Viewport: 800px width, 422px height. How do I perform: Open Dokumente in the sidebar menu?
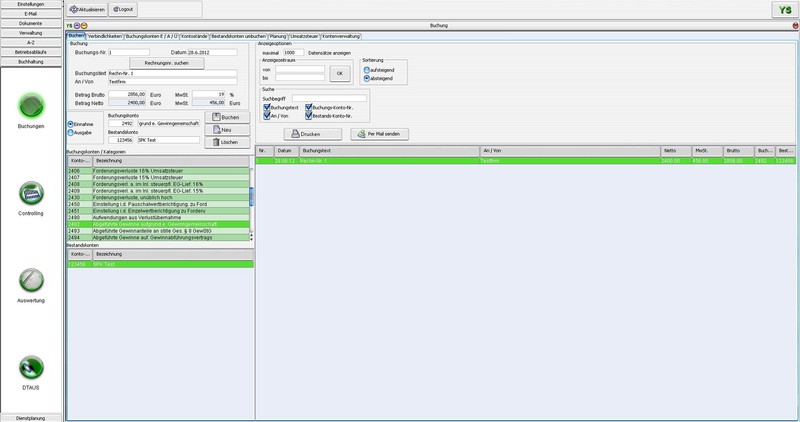click(31, 23)
